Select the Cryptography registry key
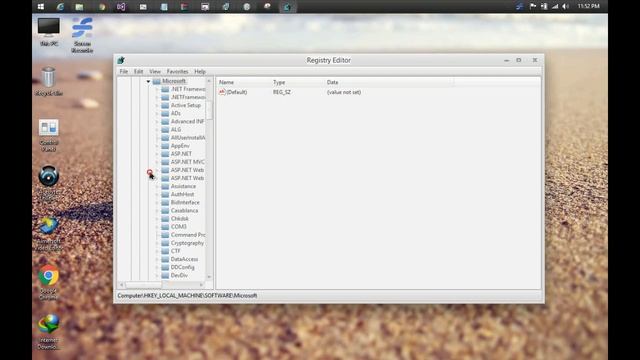Viewport: 640px width, 360px height. (x=187, y=243)
